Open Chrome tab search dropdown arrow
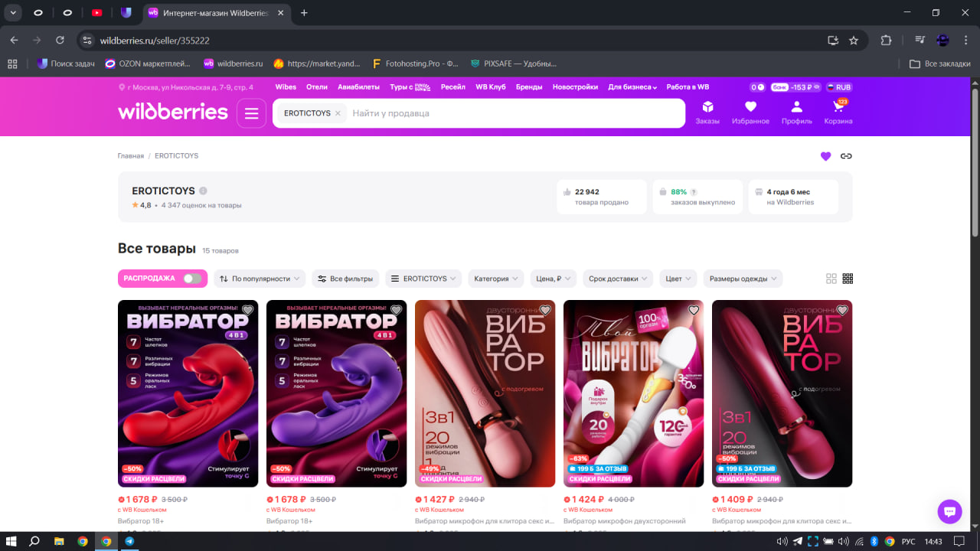Viewport: 980px width, 551px height. click(13, 13)
